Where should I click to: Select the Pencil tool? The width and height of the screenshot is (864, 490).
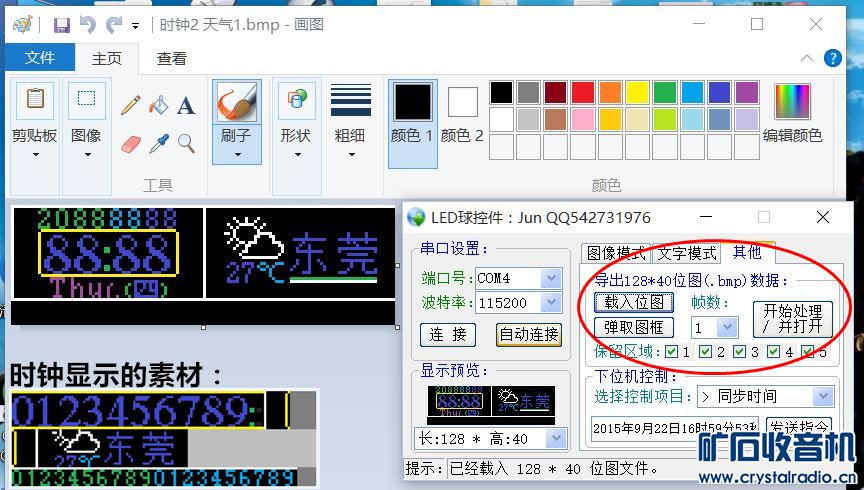[x=131, y=105]
